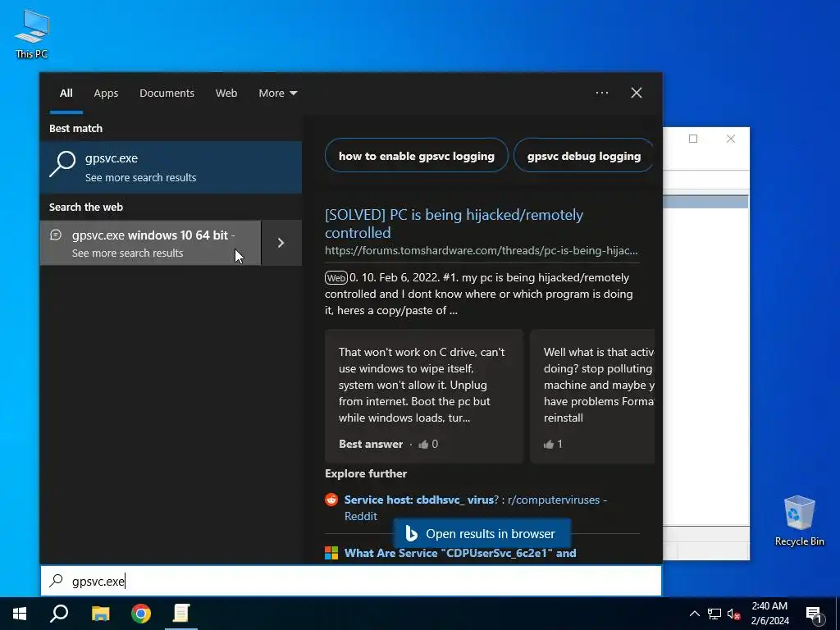
Task: Switch to the Notepad taskbar app
Action: (181, 614)
